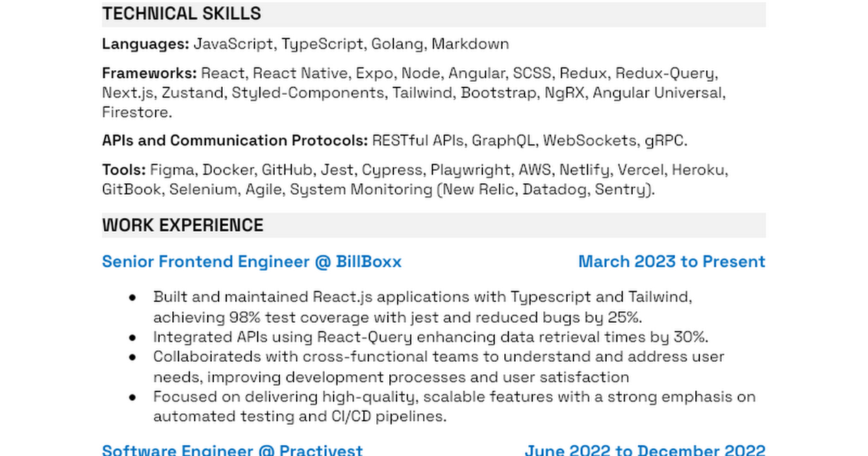The height and width of the screenshot is (456, 868).
Task: Click the TECHNICAL SKILLS section header
Action: [182, 14]
